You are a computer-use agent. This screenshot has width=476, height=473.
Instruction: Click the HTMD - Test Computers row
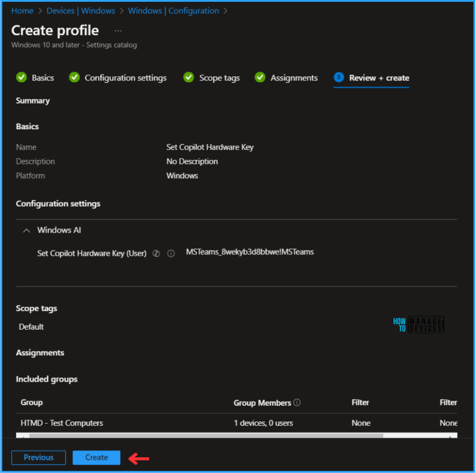[237, 423]
